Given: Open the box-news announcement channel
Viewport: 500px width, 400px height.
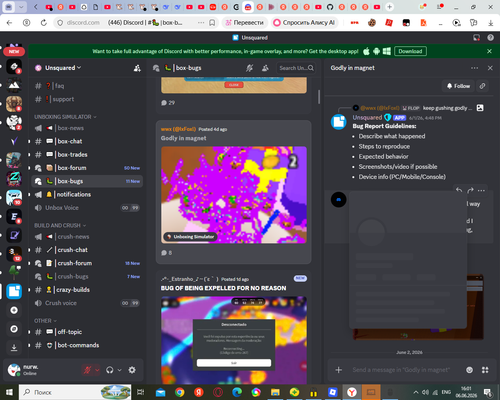Looking at the screenshot, I should pos(87,128).
